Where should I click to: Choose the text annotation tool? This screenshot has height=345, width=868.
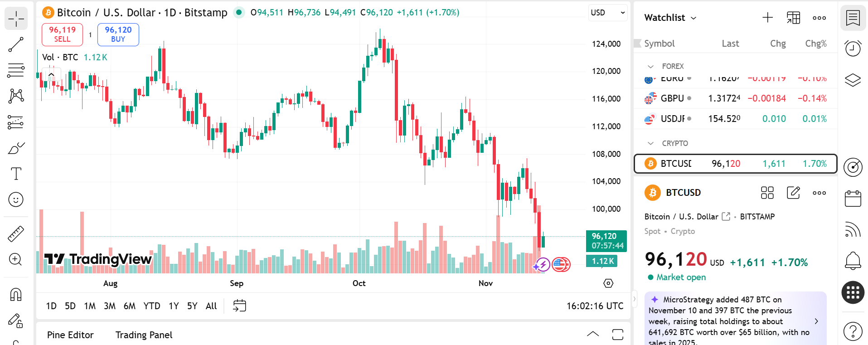click(x=16, y=174)
